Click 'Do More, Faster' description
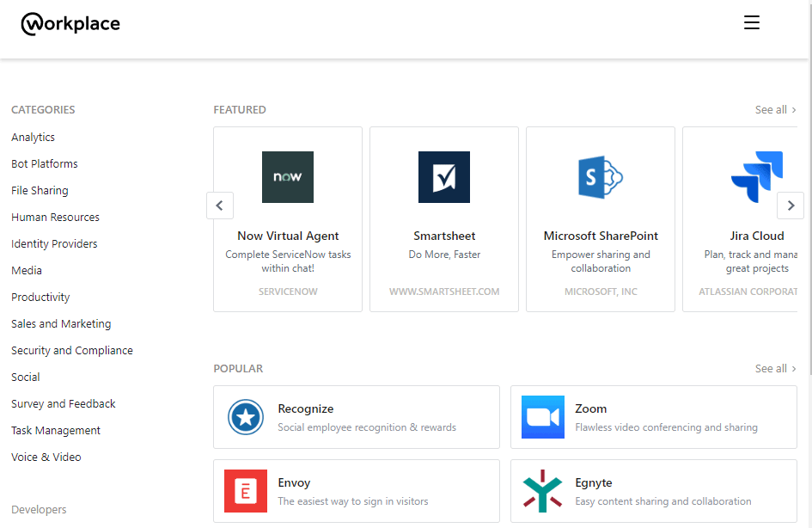This screenshot has width=812, height=528. (444, 255)
